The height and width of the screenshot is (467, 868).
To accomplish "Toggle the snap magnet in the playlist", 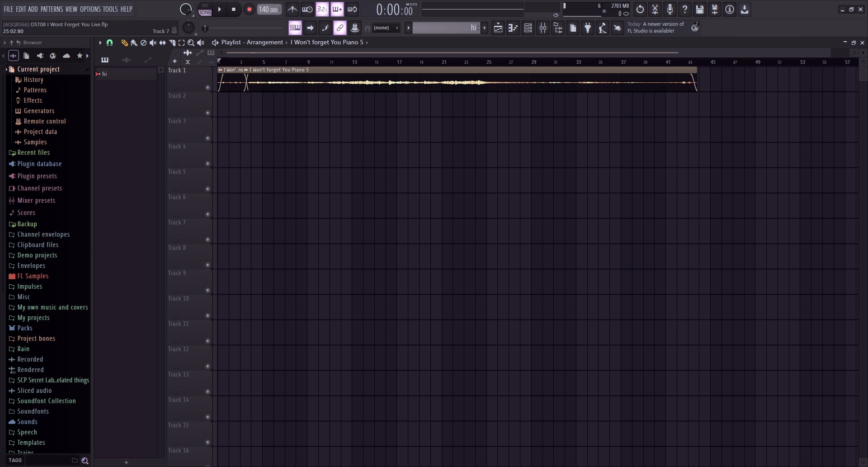I will point(109,43).
